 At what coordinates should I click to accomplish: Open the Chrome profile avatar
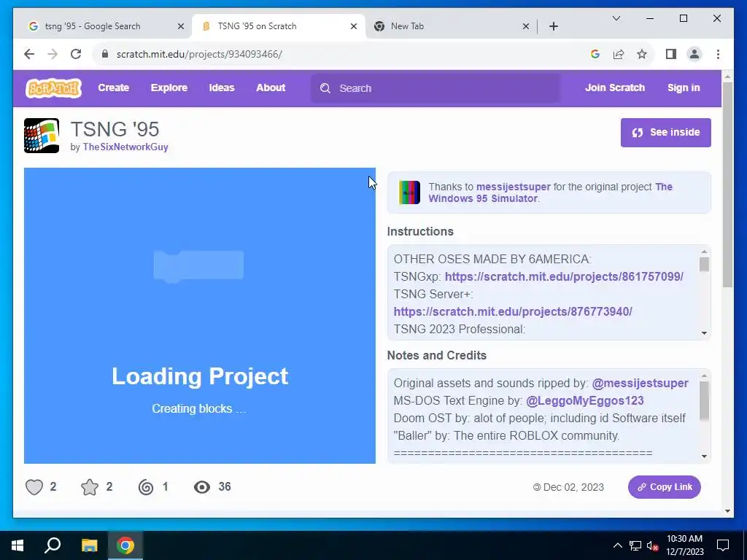coord(694,54)
